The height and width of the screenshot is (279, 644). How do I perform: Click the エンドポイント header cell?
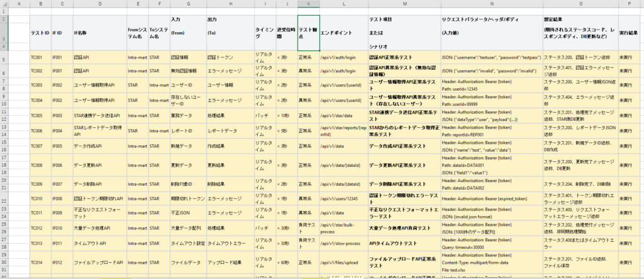pos(344,33)
